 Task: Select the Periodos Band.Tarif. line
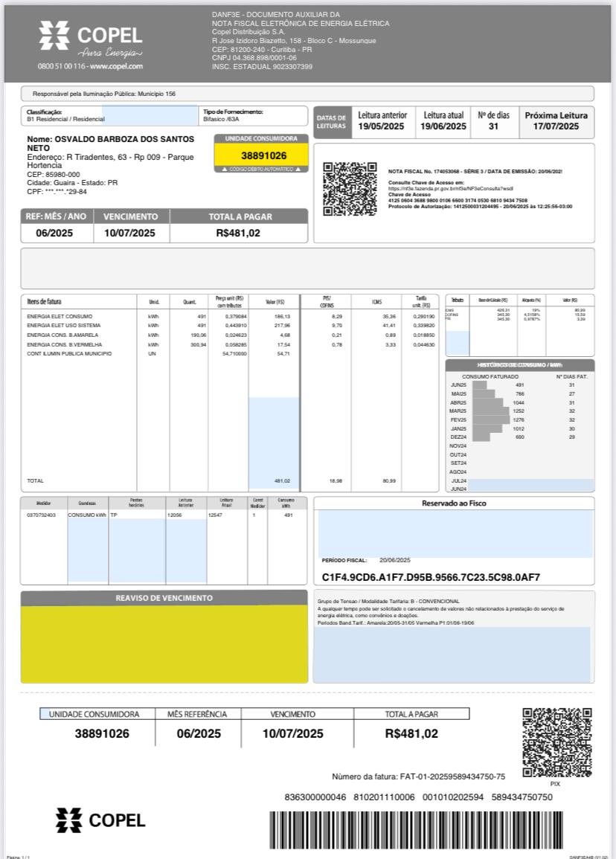(396, 623)
